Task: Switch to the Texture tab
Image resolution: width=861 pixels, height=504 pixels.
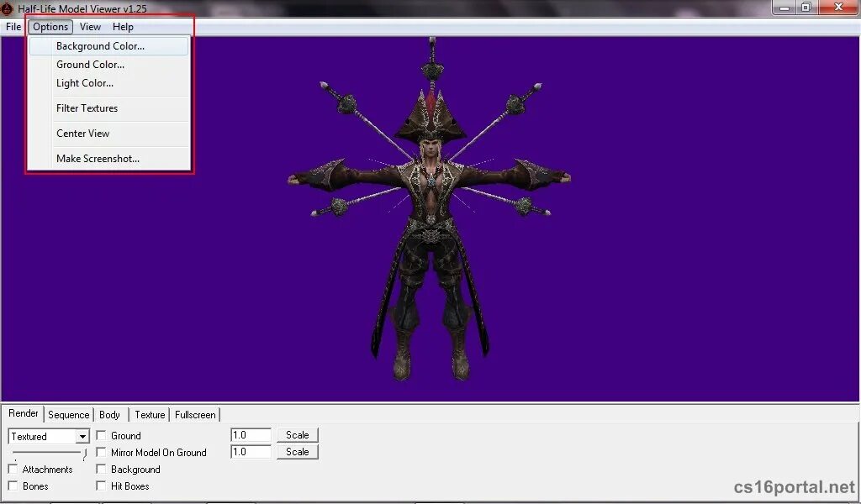Action: [x=150, y=415]
